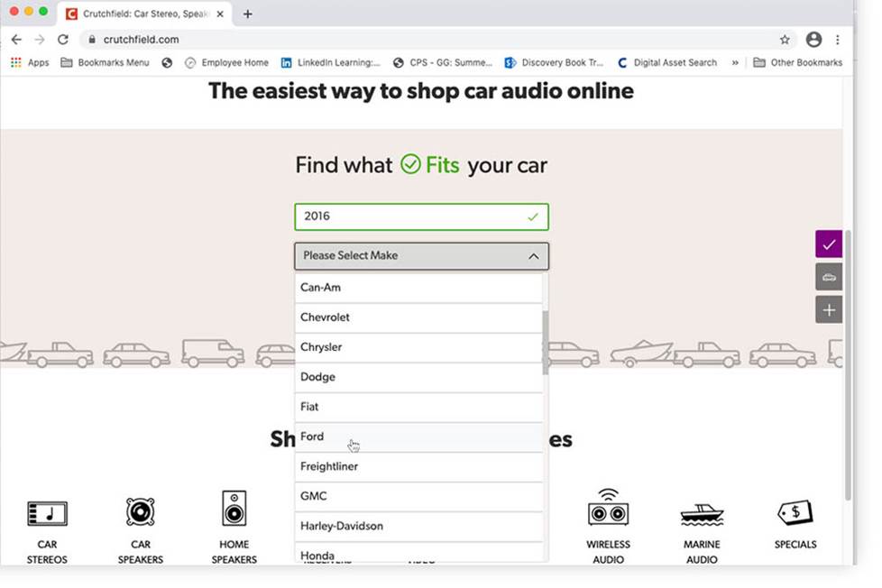Viewport: 882px width, 588px height.
Task: Open the LinkedIn Learning bookmark
Action: pos(331,62)
